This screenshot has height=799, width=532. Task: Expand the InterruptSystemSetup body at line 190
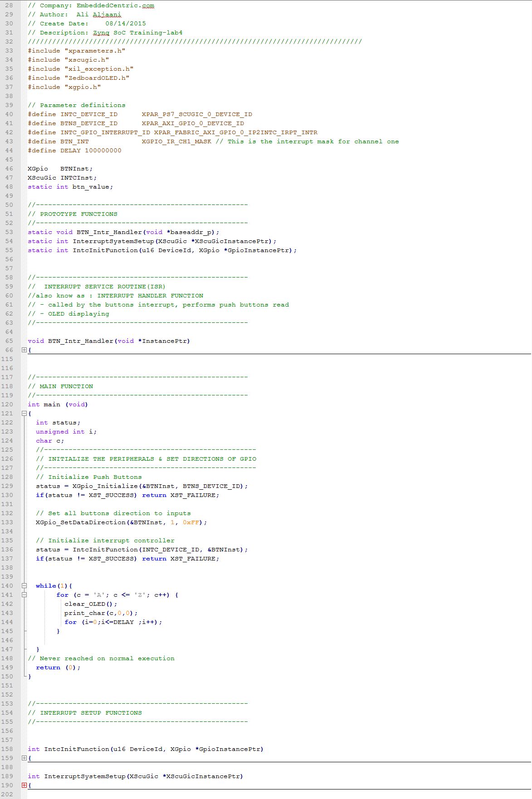tap(24, 785)
